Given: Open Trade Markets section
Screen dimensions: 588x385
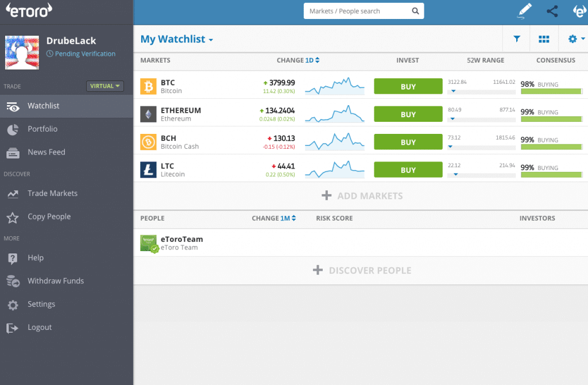Looking at the screenshot, I should pyautogui.click(x=52, y=193).
